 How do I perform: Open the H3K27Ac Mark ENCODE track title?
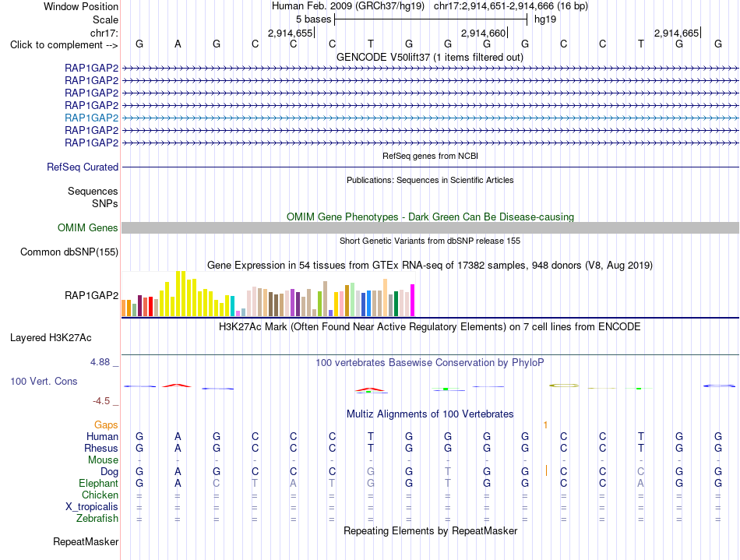pyautogui.click(x=429, y=327)
